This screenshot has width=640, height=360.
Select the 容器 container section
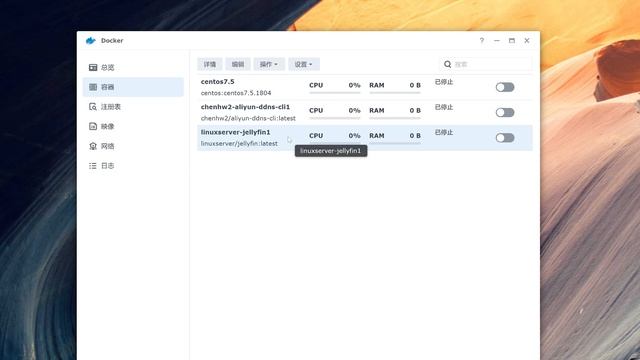(x=133, y=87)
